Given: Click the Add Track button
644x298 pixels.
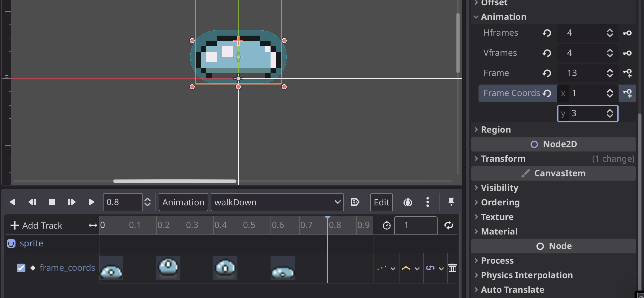Looking at the screenshot, I should coord(37,225).
